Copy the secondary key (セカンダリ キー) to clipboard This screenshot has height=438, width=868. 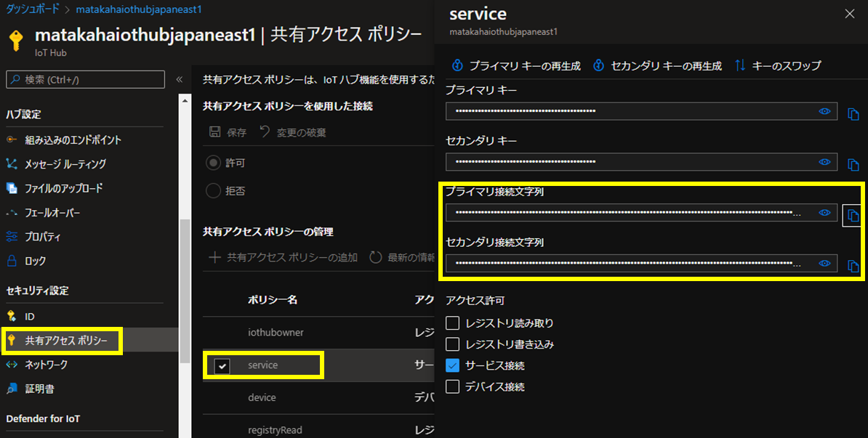point(853,165)
